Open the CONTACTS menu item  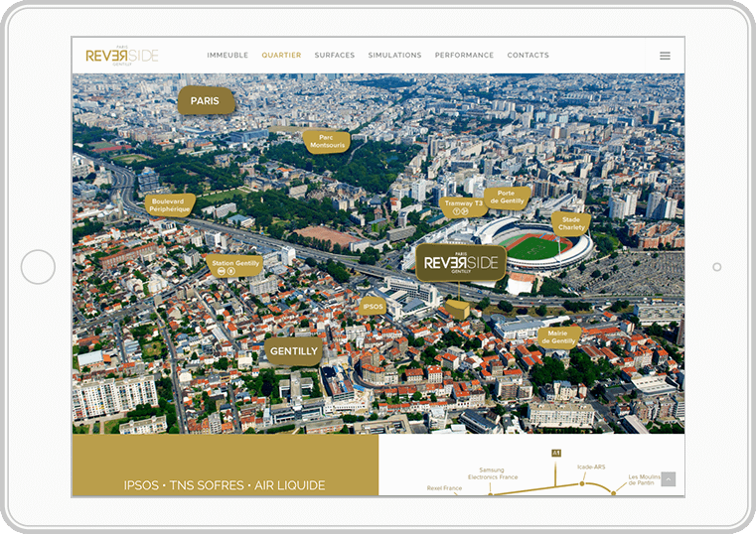[528, 56]
